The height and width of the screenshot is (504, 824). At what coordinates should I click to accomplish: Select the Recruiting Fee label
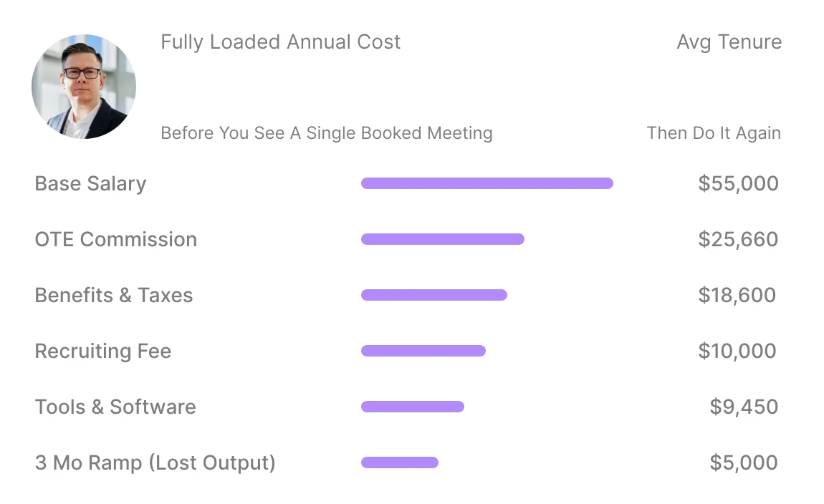[103, 351]
